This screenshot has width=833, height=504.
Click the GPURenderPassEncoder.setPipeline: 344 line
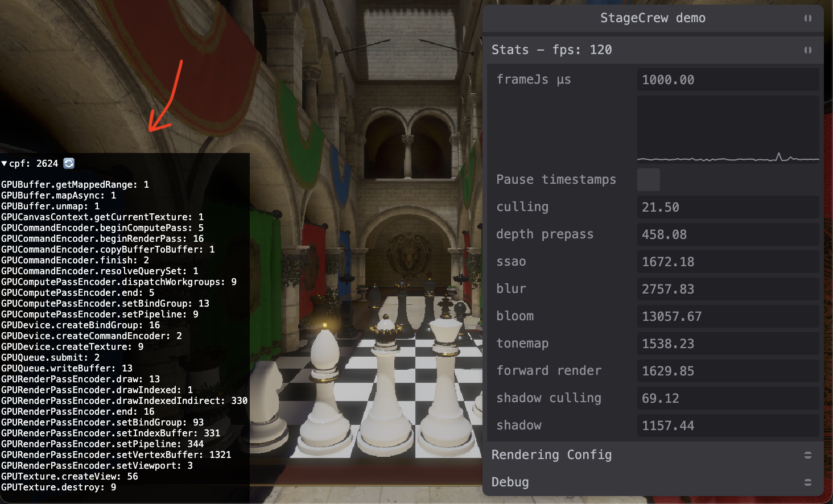[x=102, y=444]
